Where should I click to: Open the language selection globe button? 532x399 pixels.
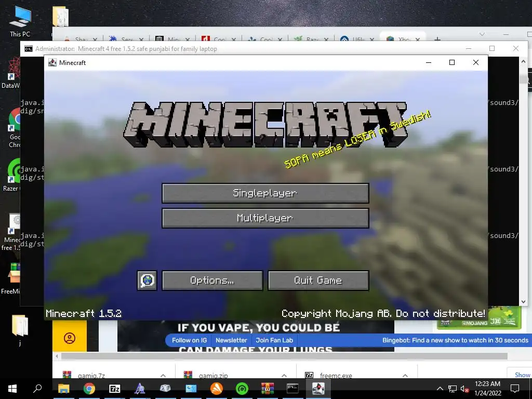tap(147, 280)
